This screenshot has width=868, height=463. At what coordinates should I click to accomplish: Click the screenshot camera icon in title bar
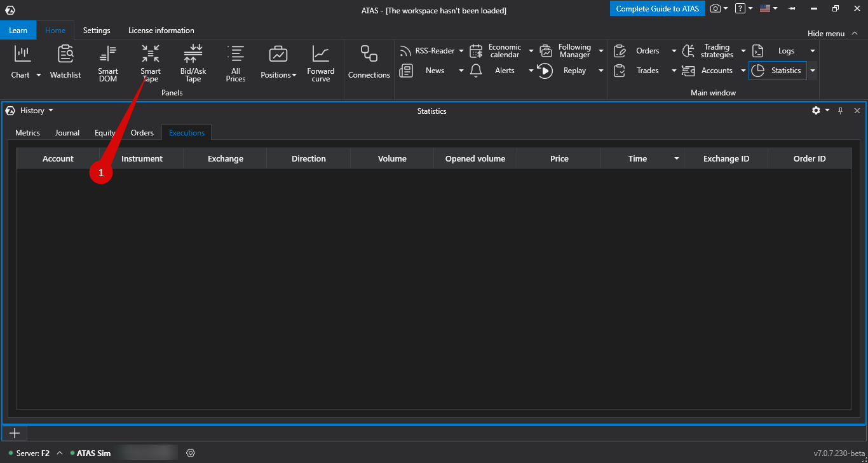715,8
